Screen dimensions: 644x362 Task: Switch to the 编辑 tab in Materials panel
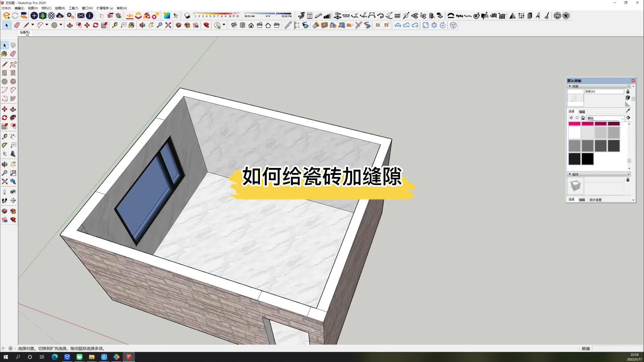coord(582,111)
